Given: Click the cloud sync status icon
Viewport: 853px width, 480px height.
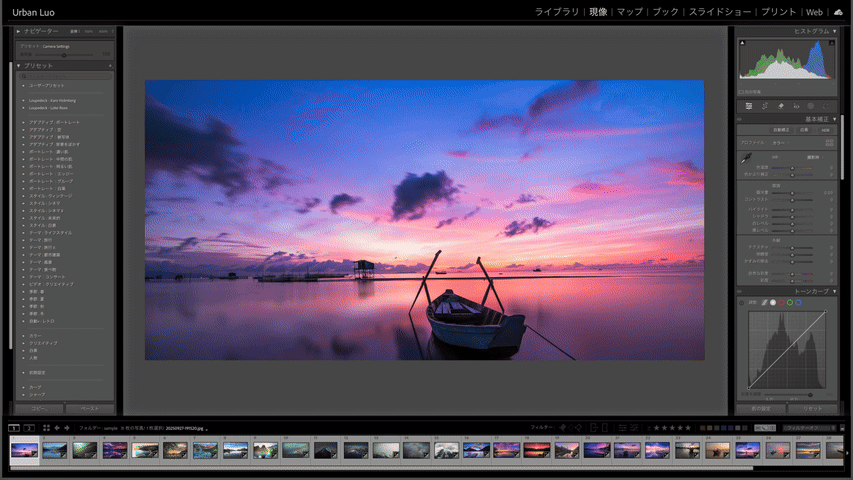Looking at the screenshot, I should (837, 12).
